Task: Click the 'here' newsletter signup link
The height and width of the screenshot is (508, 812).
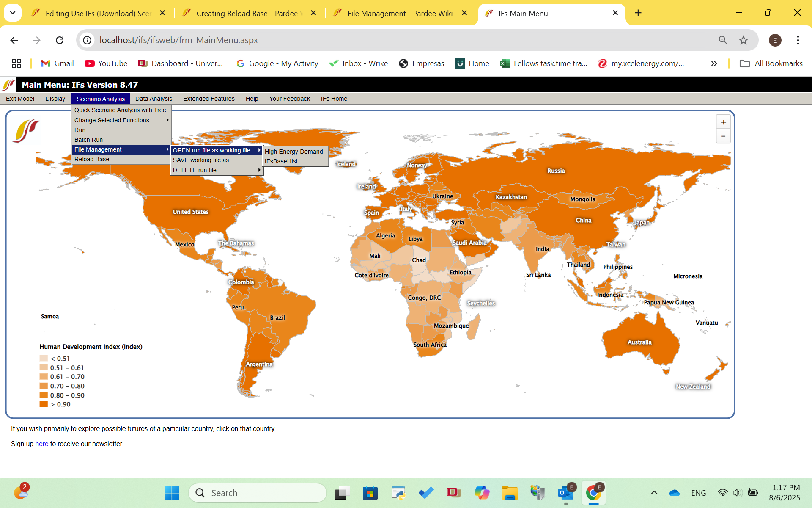Action: point(41,444)
